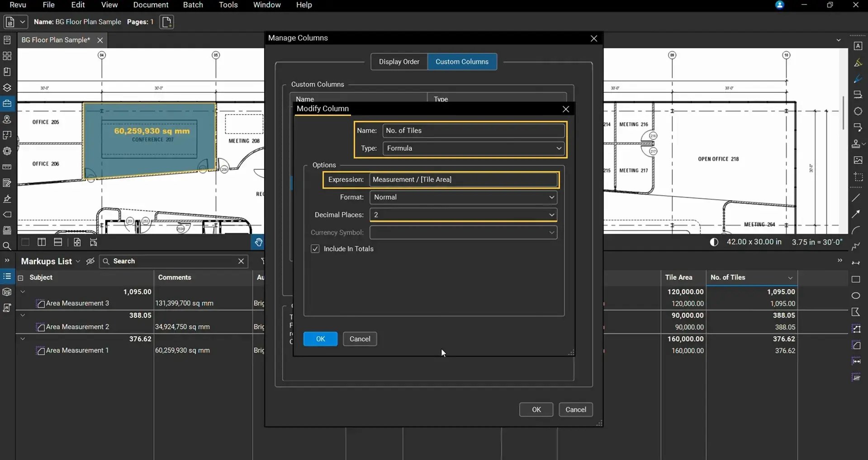Select the Line tool in right toolbar
Viewport: 868px width, 460px height.
click(x=856, y=198)
